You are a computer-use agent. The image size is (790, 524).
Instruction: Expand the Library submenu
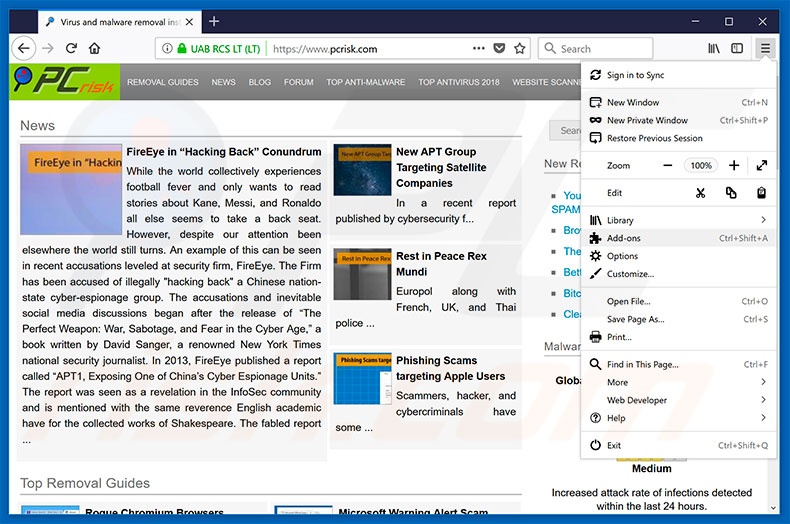(763, 220)
